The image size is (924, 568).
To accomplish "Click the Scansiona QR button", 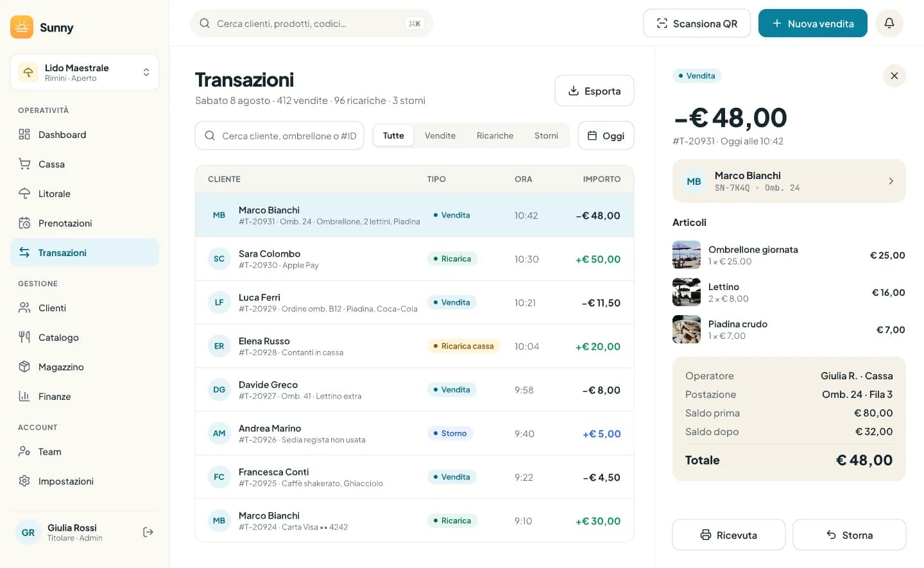I will (697, 23).
